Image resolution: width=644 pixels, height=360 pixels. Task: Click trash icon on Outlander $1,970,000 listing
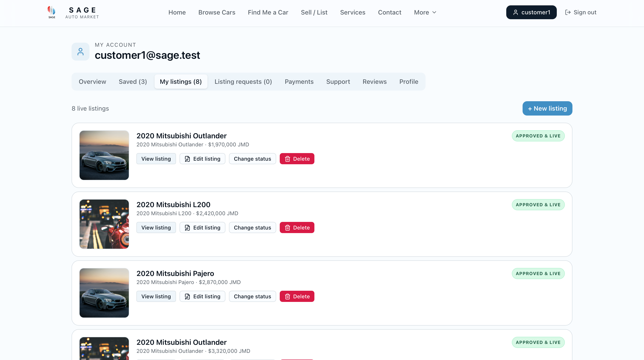click(x=288, y=159)
